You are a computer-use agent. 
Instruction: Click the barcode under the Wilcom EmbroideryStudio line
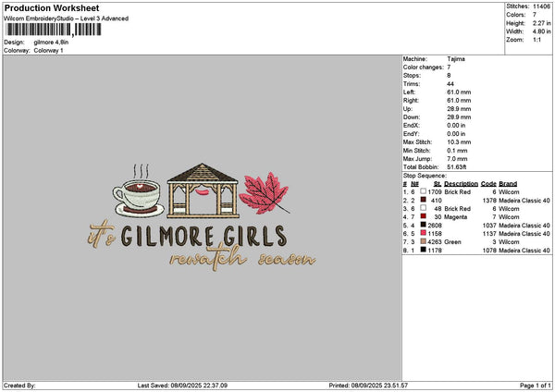click(54, 30)
